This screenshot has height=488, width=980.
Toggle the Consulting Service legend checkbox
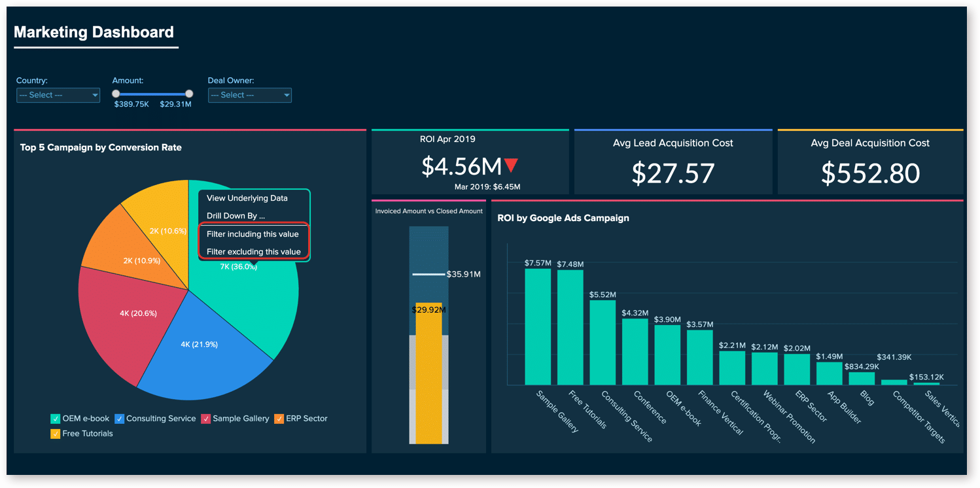120,419
